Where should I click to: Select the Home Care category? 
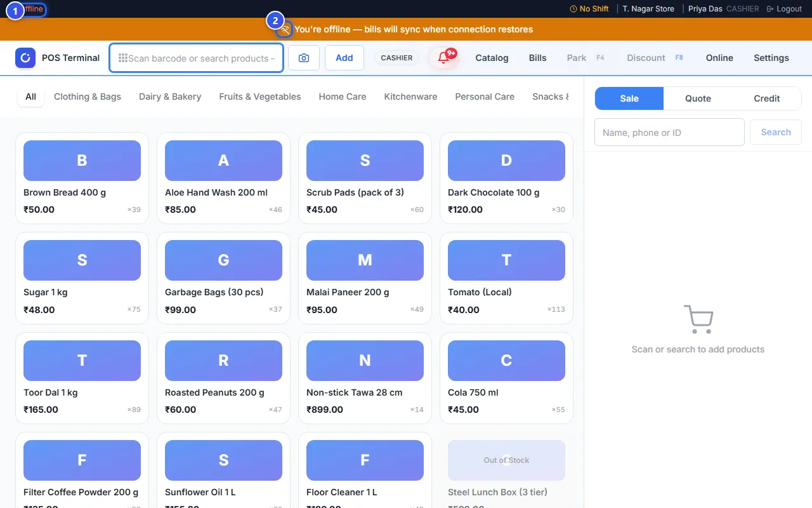pyautogui.click(x=343, y=97)
